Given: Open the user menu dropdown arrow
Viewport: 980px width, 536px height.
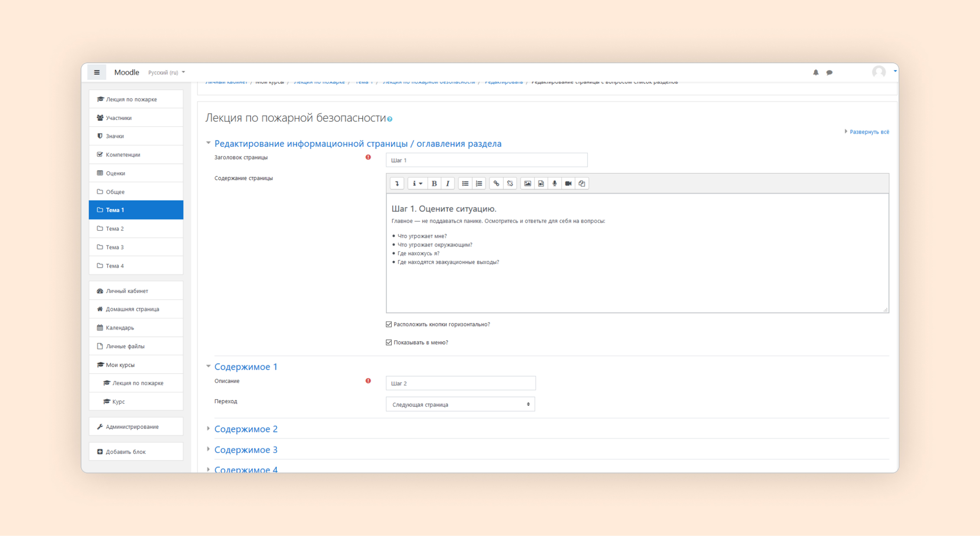Looking at the screenshot, I should (895, 71).
